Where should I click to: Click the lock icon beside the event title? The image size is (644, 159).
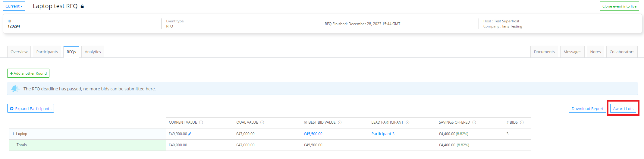(82, 6)
